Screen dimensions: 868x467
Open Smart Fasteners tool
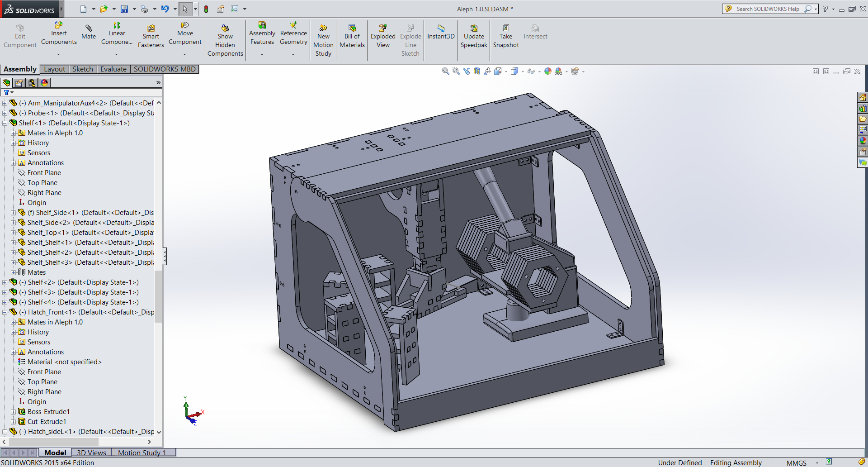click(x=151, y=36)
